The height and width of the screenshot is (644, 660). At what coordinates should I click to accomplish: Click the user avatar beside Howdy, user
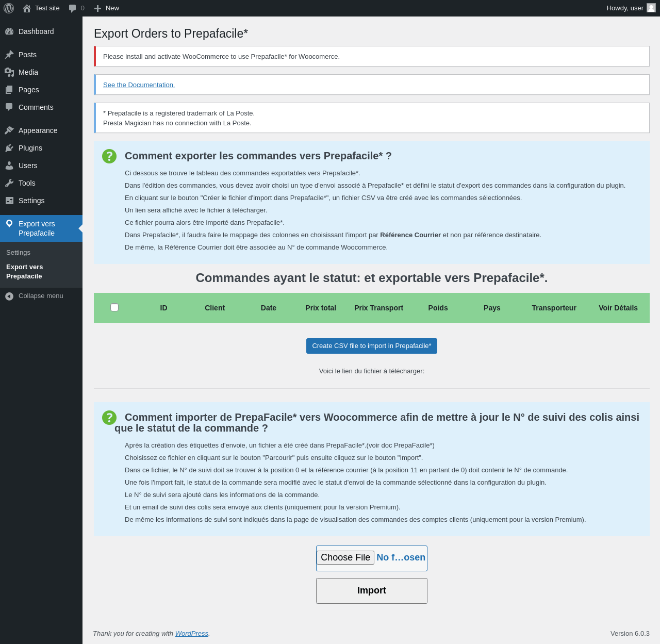(651, 8)
